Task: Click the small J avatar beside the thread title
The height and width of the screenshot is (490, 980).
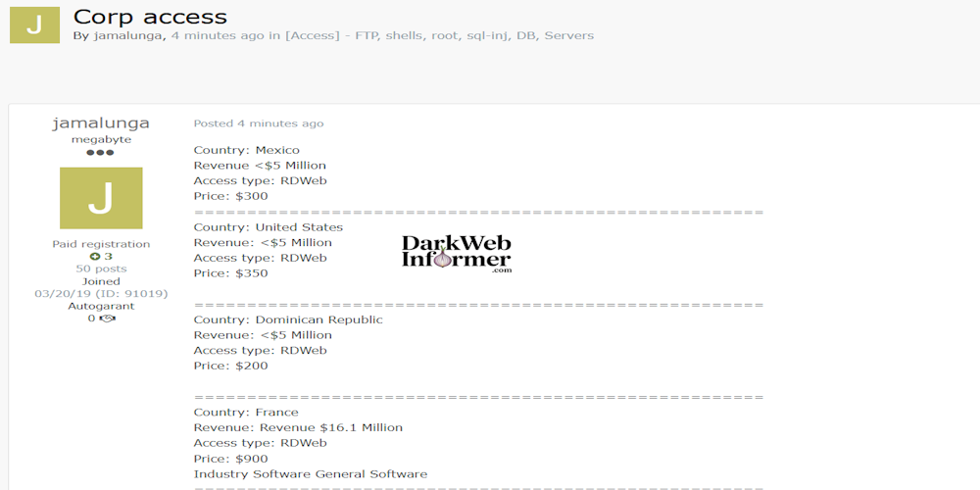Action: [34, 24]
